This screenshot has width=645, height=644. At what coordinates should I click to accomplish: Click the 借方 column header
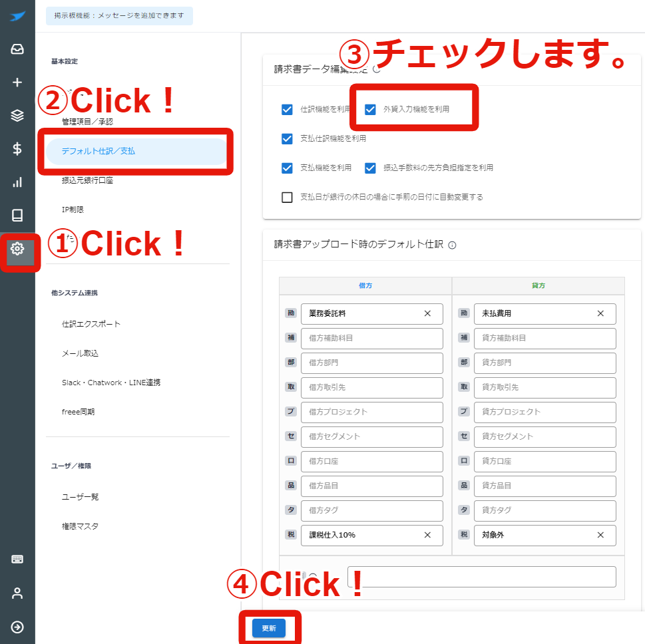pyautogui.click(x=365, y=285)
